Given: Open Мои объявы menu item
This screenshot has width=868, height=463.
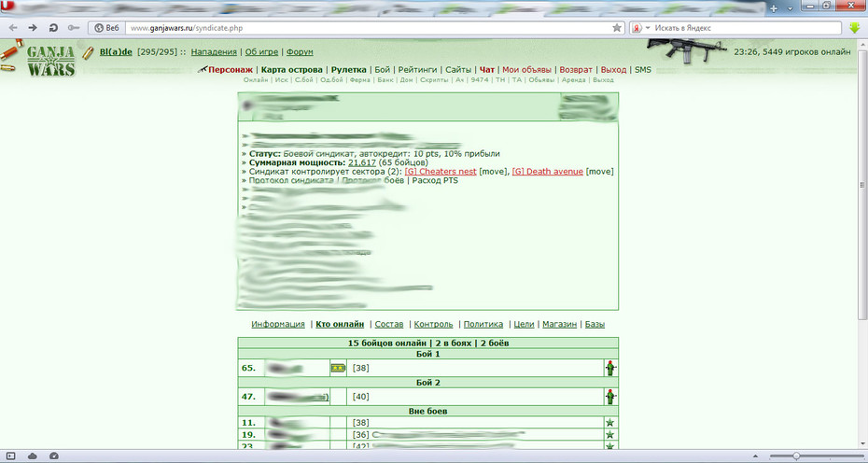Looking at the screenshot, I should pos(527,70).
